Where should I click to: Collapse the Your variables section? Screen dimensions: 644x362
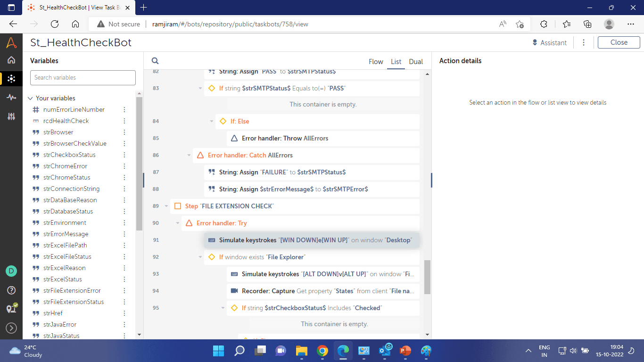pyautogui.click(x=30, y=99)
